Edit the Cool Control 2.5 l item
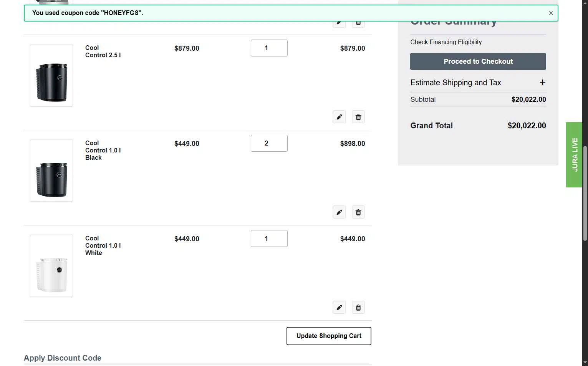Image resolution: width=588 pixels, height=366 pixels. [339, 117]
